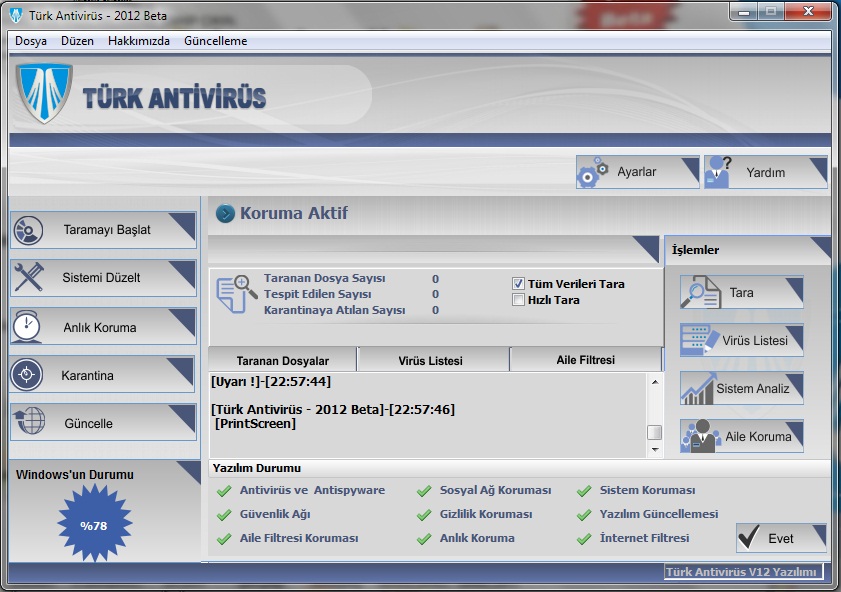Launch Sistem Analiz chart button
The height and width of the screenshot is (592, 841).
(741, 388)
